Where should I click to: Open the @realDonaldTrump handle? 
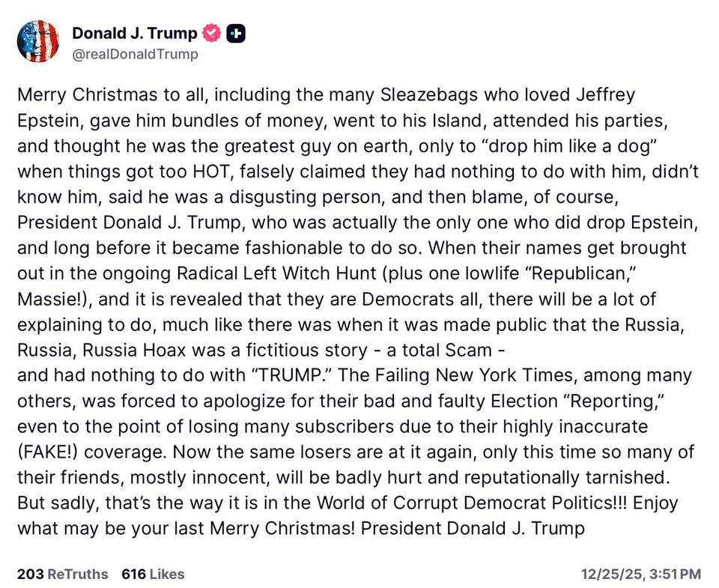(x=134, y=54)
